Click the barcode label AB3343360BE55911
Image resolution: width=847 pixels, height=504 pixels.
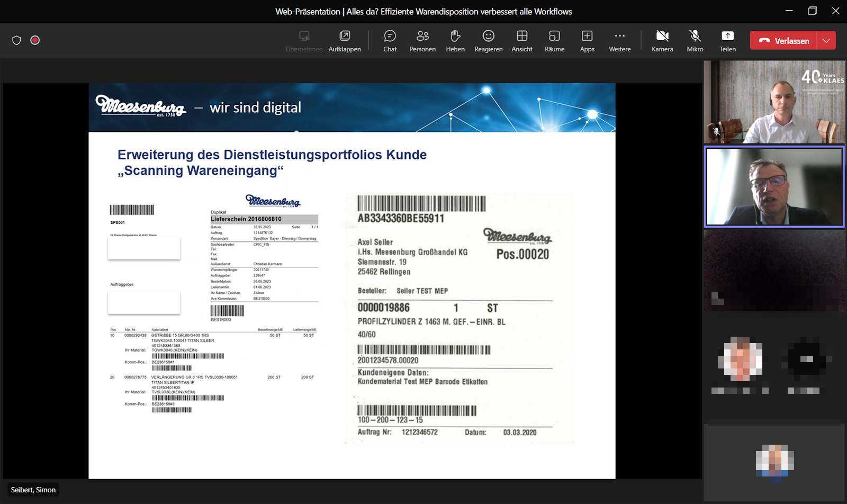coord(401,218)
